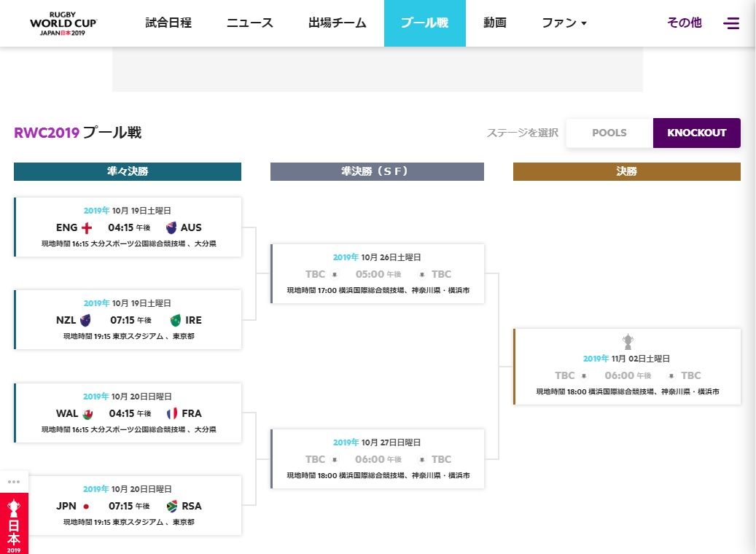This screenshot has width=756, height=554.
Task: Open the 出場チーム page
Action: tap(338, 23)
